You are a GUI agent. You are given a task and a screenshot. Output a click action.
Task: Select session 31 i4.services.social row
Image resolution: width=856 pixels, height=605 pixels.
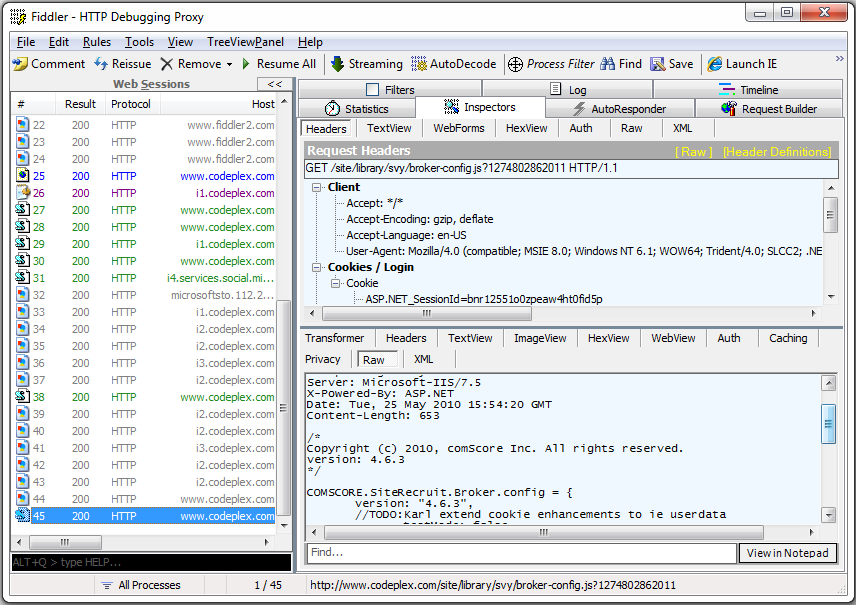[146, 278]
